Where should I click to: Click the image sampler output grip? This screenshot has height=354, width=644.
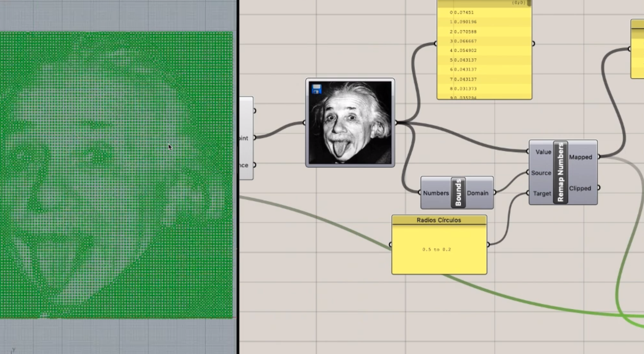[x=396, y=123]
